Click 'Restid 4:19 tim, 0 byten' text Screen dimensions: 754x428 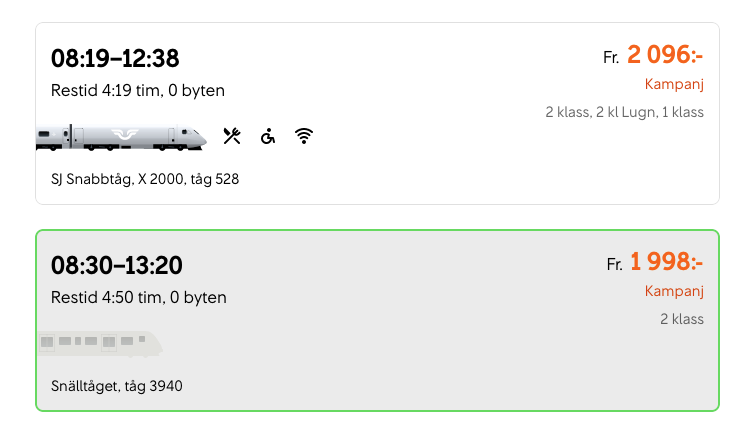(138, 91)
